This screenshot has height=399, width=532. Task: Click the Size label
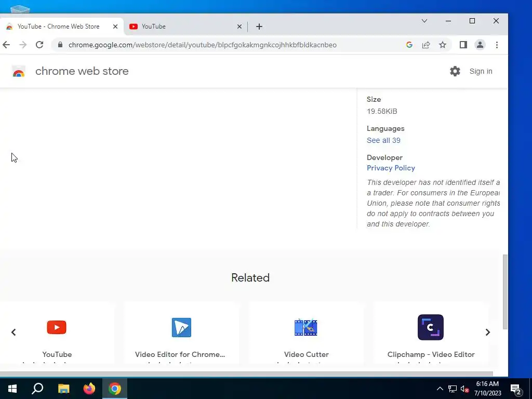pos(374,99)
